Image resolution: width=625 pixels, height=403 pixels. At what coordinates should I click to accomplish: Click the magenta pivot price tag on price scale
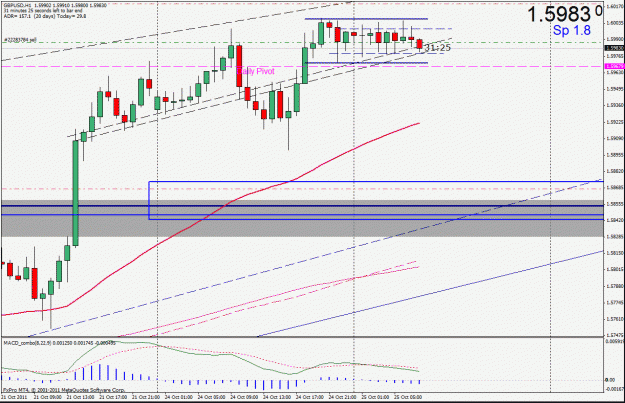pos(614,67)
